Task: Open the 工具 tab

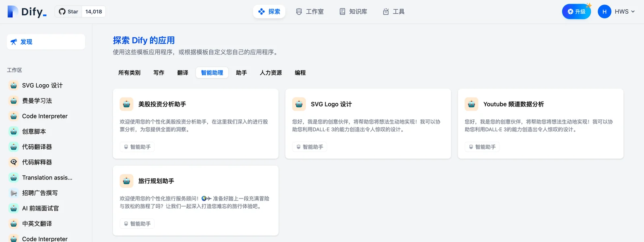Action: (393, 12)
